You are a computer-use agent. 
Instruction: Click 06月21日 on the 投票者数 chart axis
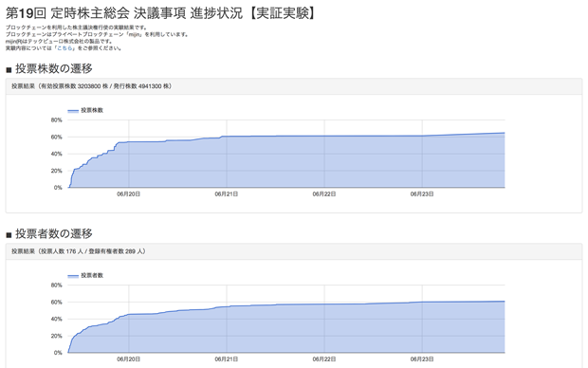click(x=227, y=359)
